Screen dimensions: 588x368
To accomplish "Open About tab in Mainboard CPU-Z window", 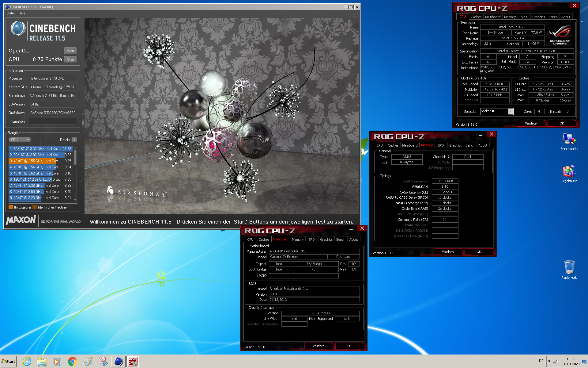I will tap(353, 240).
